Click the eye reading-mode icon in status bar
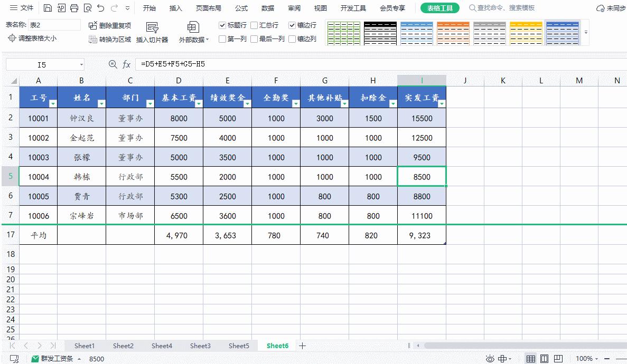This screenshot has height=364, width=627. click(x=490, y=358)
